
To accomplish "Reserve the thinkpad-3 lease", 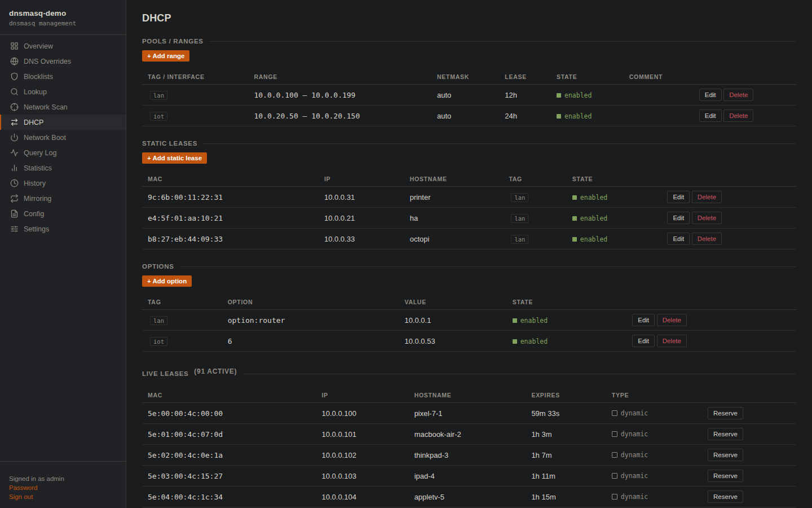I will [x=725, y=455].
